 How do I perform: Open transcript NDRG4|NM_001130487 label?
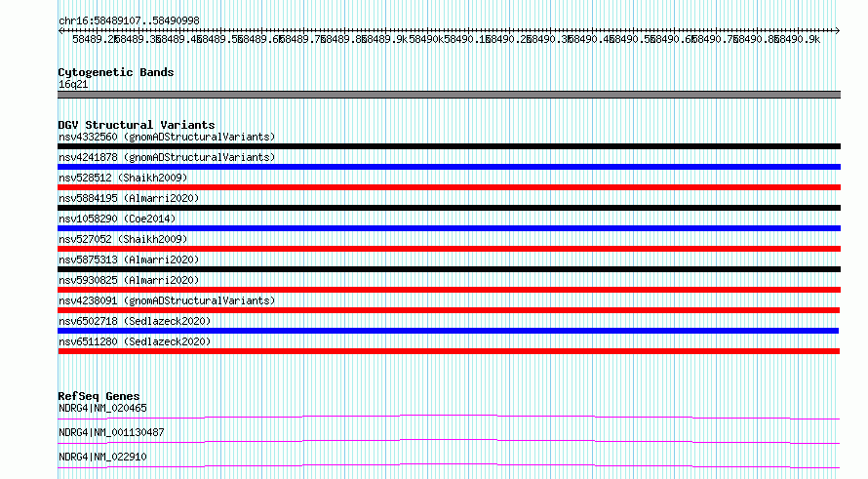(111, 432)
